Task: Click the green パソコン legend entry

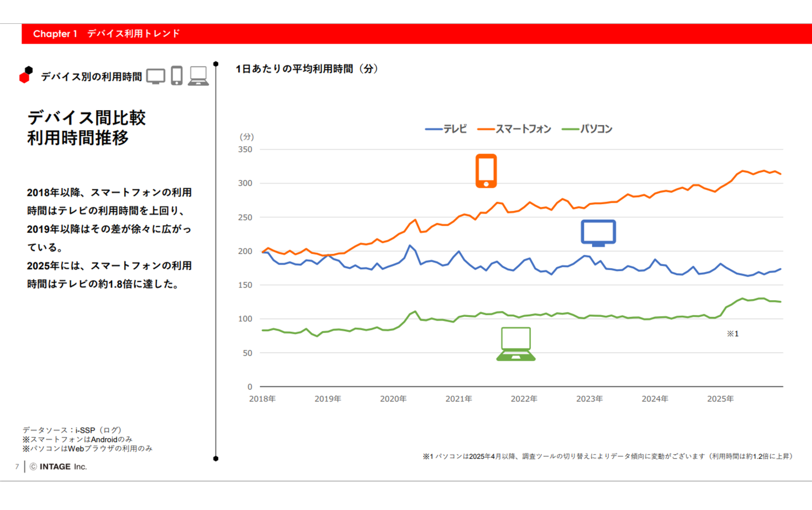Action: 587,129
